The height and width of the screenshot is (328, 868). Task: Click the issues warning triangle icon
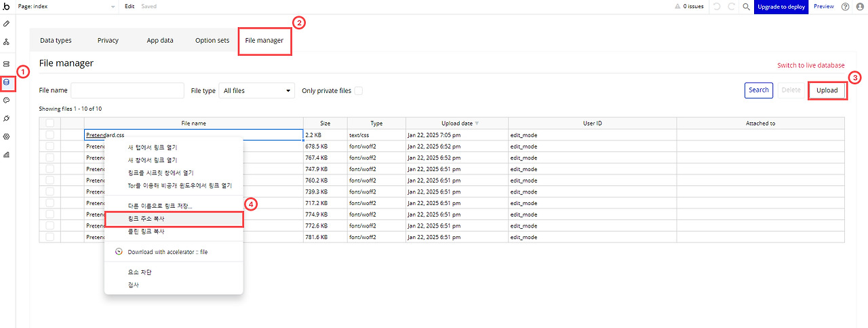(x=677, y=6)
